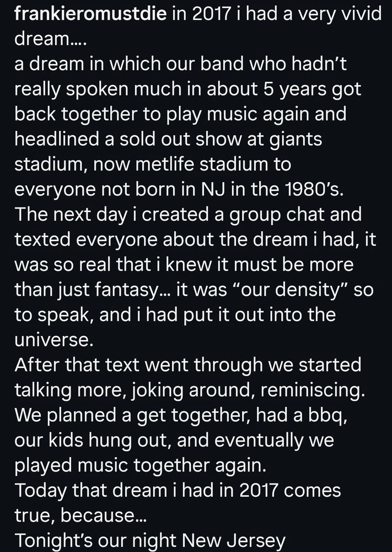392x552 pixels.
Task: Select the line starting "a dream in which"
Action: pos(180,63)
